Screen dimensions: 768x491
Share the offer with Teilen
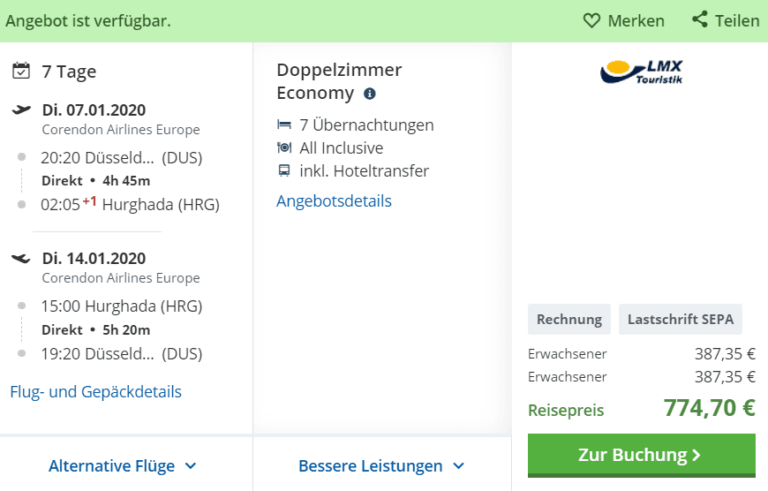[x=725, y=21]
